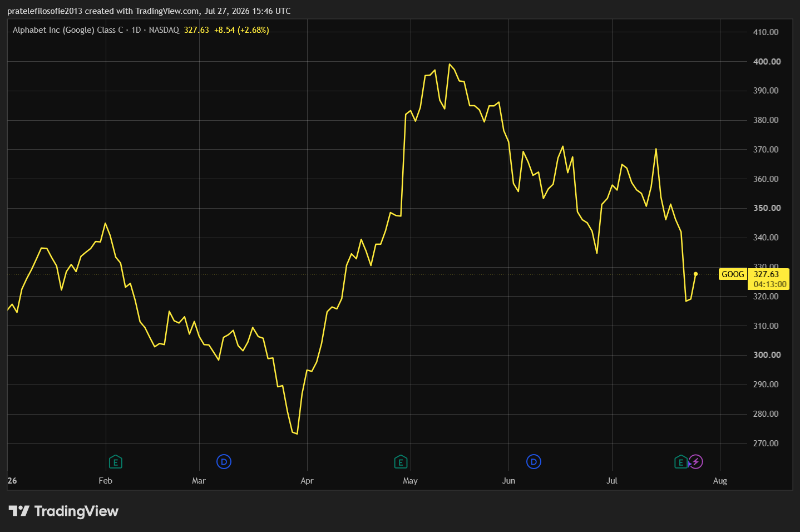Click the purple lightning bolt event icon

click(696, 462)
